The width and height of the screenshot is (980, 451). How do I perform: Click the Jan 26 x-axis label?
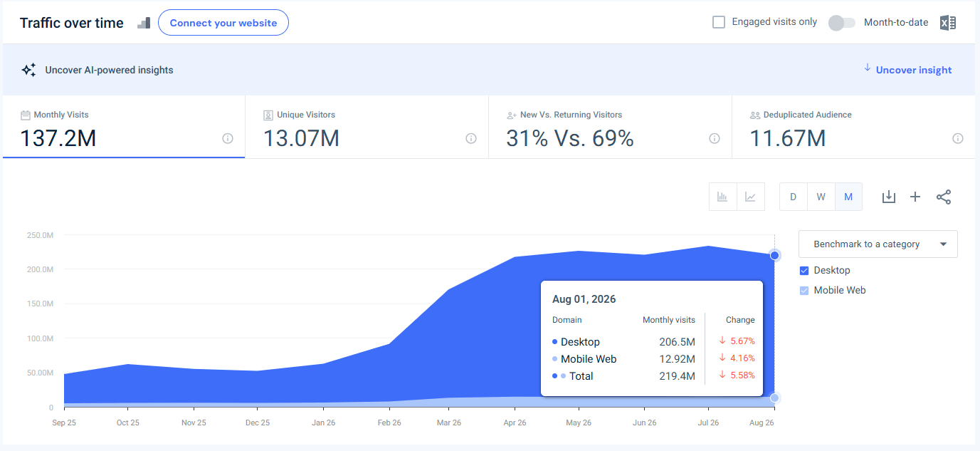[323, 423]
